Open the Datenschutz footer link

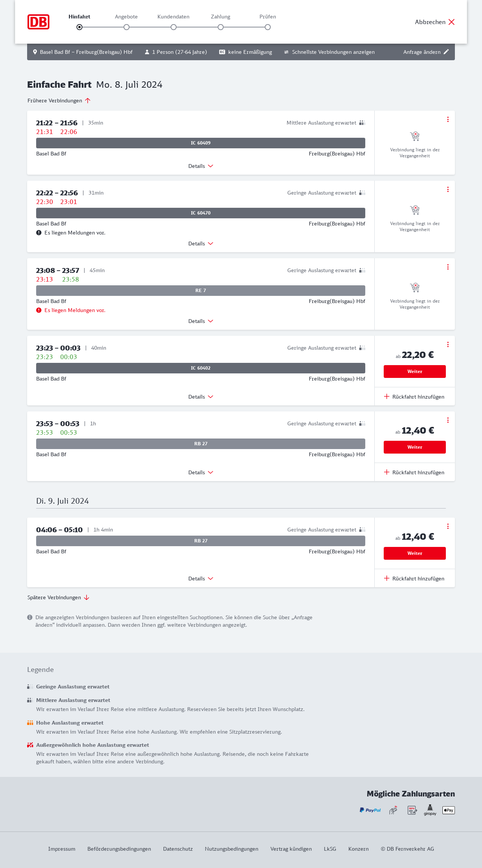click(178, 849)
